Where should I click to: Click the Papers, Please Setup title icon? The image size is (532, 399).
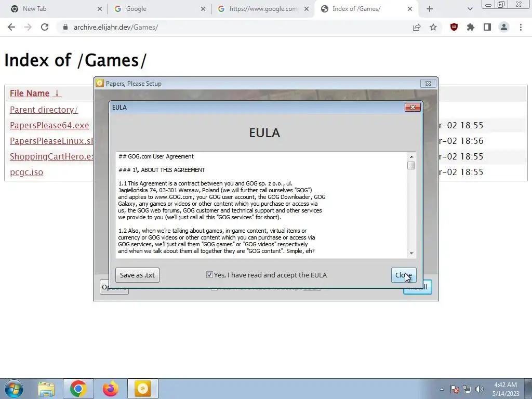[x=100, y=83]
